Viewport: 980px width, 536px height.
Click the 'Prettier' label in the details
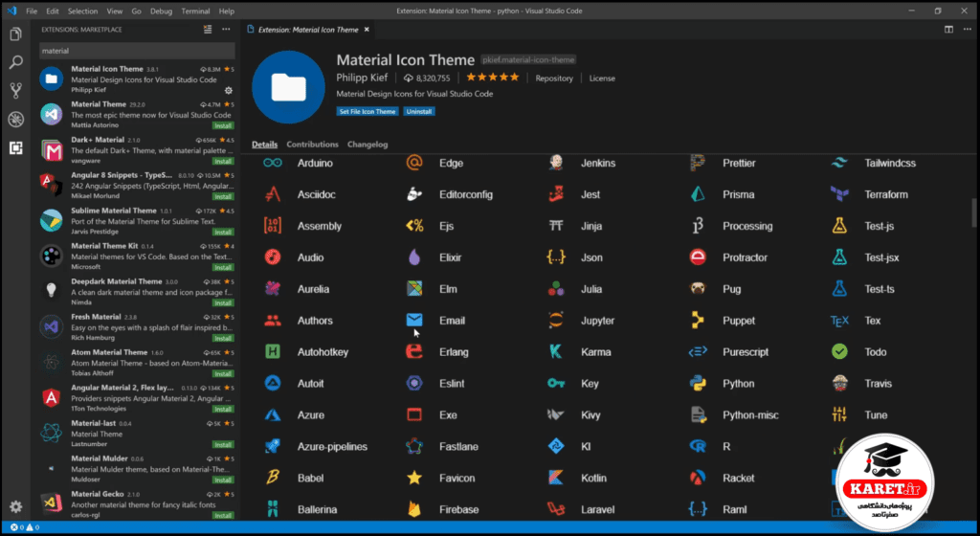coord(739,163)
